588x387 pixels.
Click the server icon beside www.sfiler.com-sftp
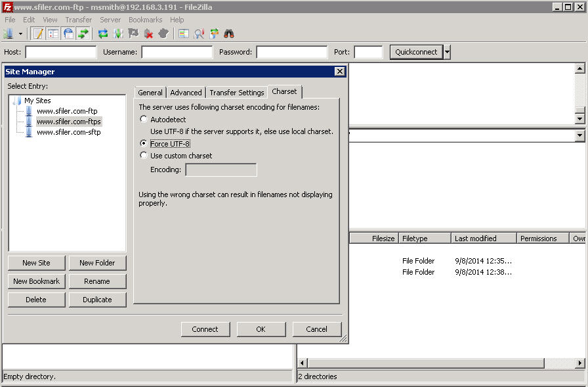click(x=29, y=132)
